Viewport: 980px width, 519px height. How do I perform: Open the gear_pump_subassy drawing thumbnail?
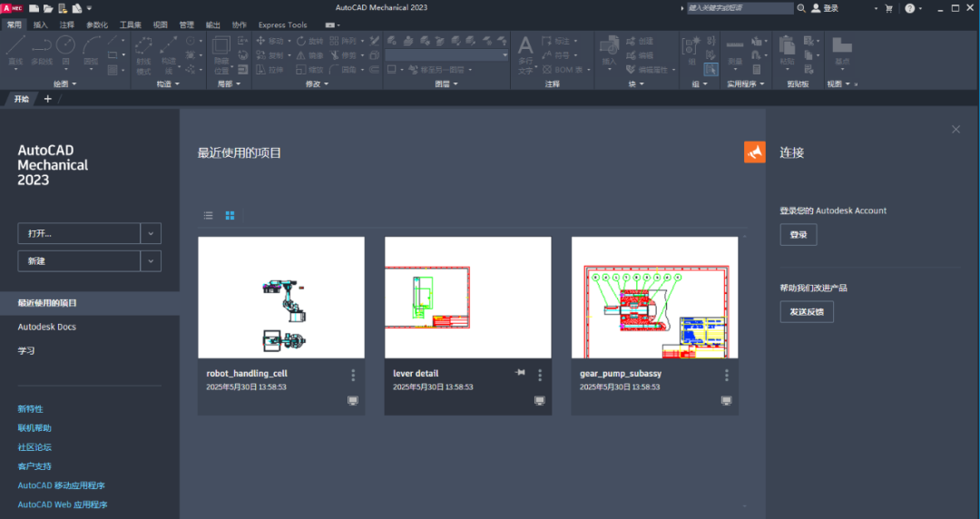pos(654,298)
